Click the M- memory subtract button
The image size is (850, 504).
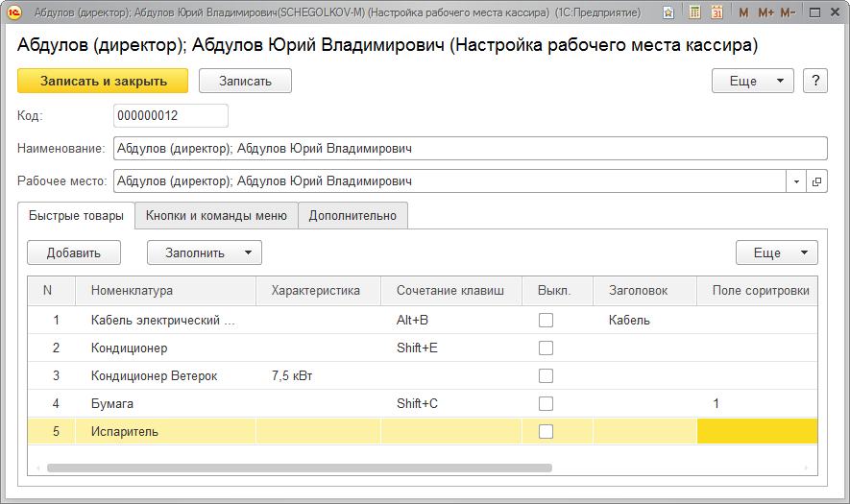point(788,13)
